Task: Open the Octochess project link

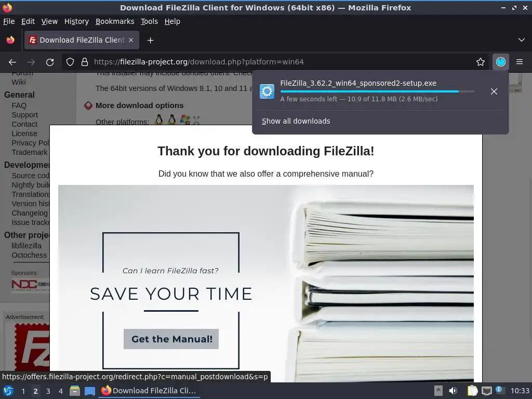Action: (x=29, y=255)
